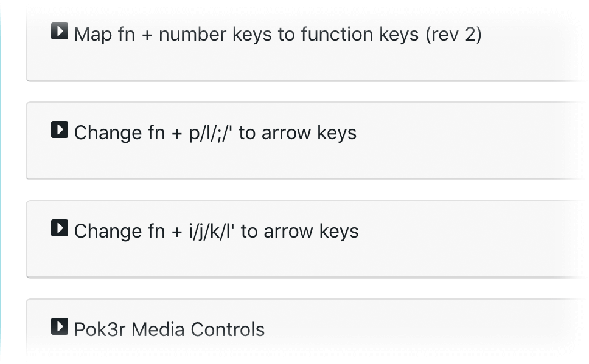Click the teal strip along the left edge
Viewport: 589px width, 364px height.
[x=1, y=182]
